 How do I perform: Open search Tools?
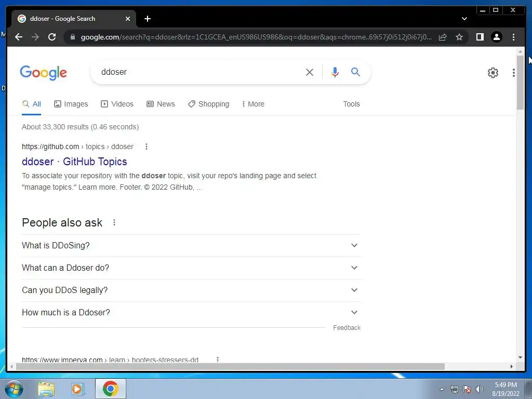pos(351,104)
